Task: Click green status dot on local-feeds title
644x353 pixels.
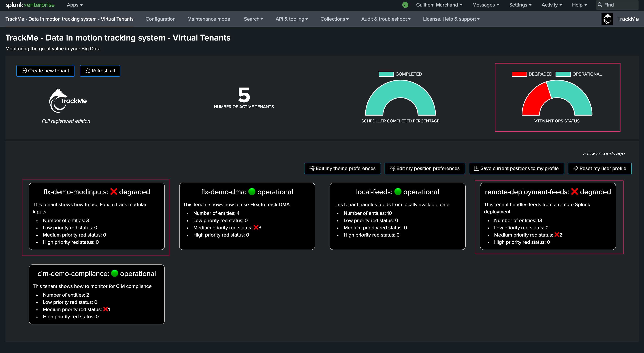Action: tap(398, 192)
